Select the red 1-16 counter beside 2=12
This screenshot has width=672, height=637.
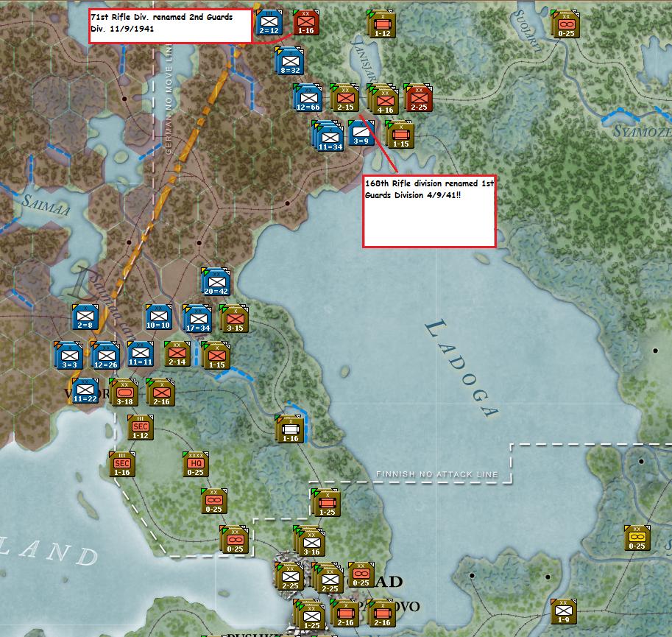click(x=305, y=22)
